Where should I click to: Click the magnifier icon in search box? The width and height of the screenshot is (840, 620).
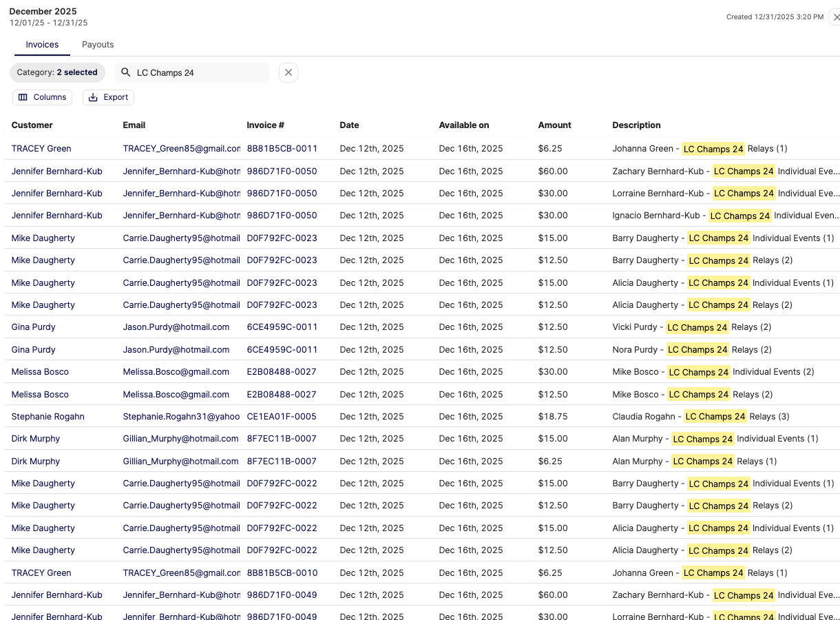point(126,72)
